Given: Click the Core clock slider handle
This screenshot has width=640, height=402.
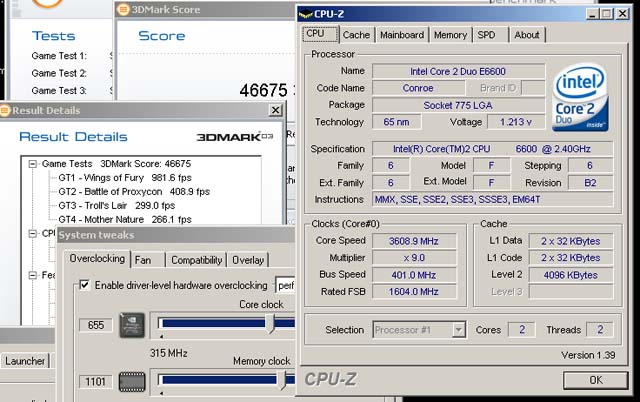Looking at the screenshot, I should click(x=271, y=324).
